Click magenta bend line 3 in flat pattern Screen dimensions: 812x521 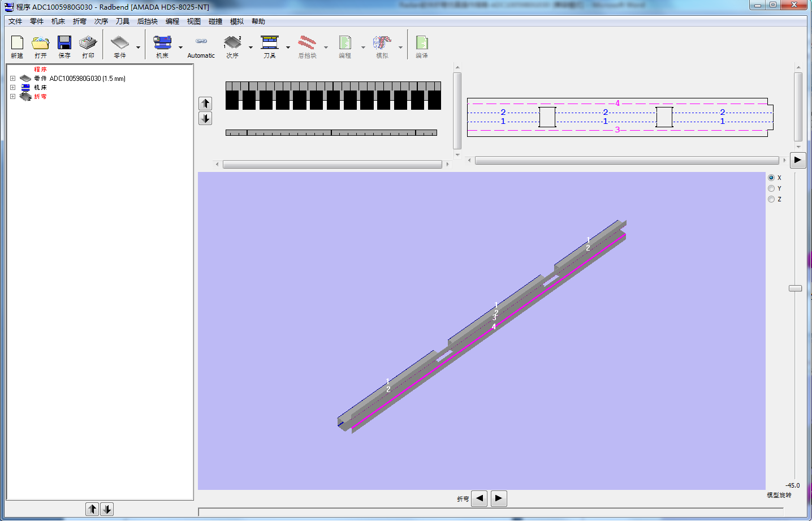point(617,130)
